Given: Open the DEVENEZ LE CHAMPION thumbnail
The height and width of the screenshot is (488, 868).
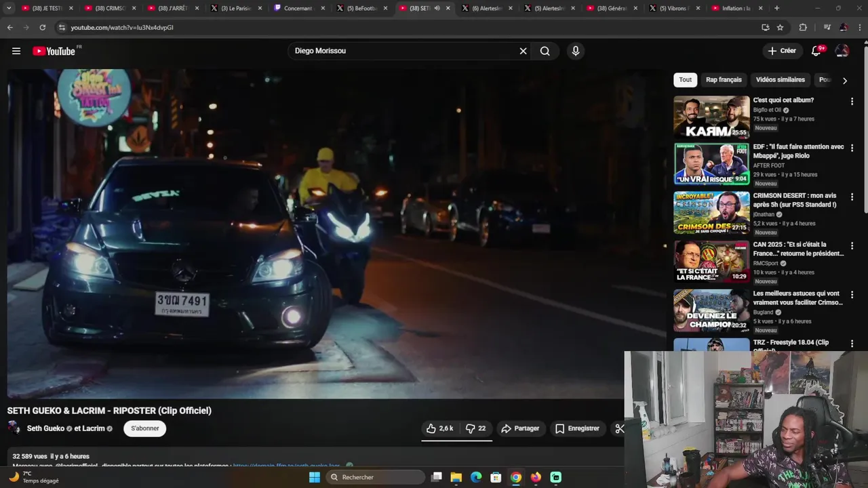Looking at the screenshot, I should (711, 310).
